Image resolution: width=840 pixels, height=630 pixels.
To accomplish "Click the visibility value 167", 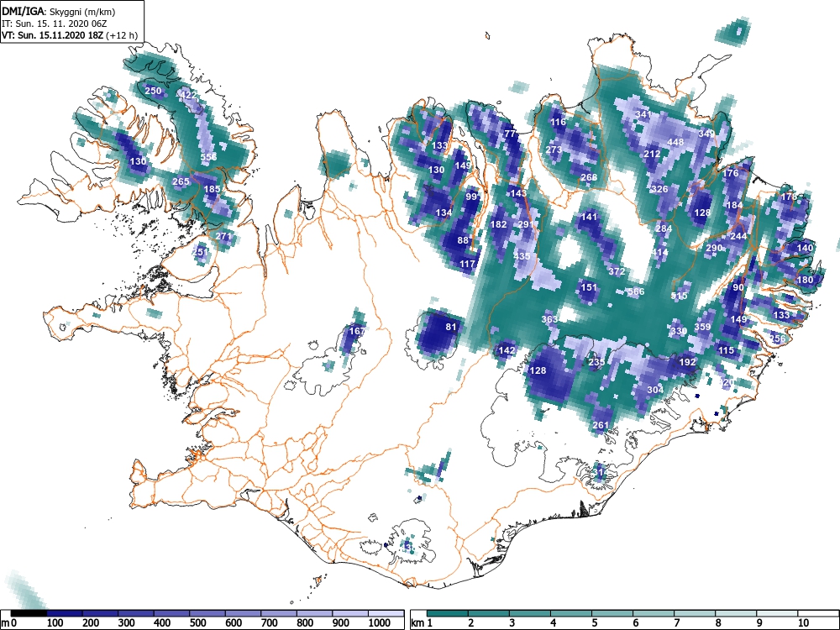I will tap(357, 330).
